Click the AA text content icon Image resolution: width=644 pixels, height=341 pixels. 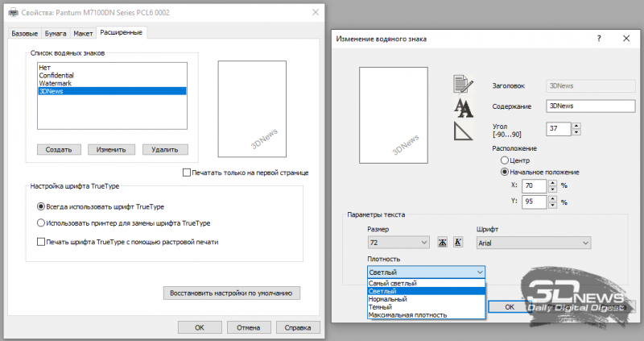pos(463,106)
